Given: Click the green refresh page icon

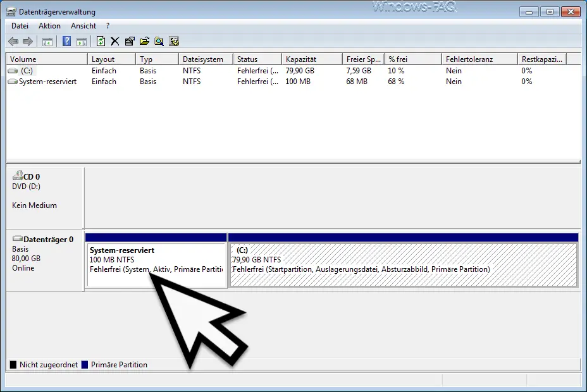Looking at the screenshot, I should tap(101, 41).
